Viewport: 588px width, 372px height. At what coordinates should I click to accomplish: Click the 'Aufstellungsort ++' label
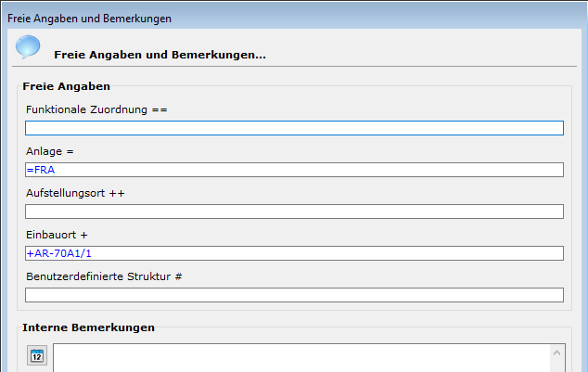tap(75, 193)
